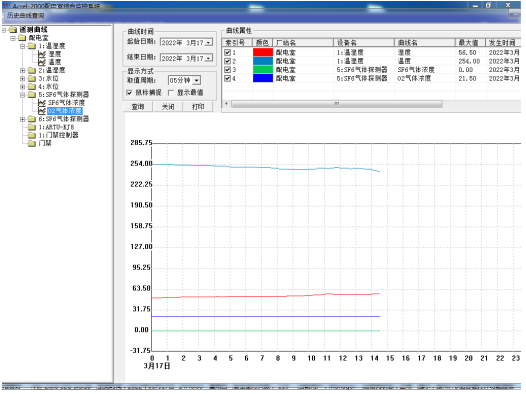
Task: Expand the 6:SF6气体探测器 tree node
Action: 22,119
